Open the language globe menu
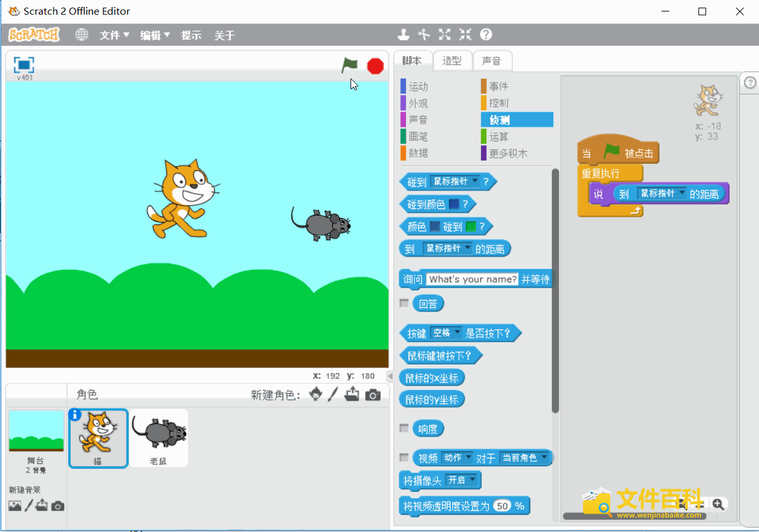This screenshot has height=532, width=759. pyautogui.click(x=82, y=35)
